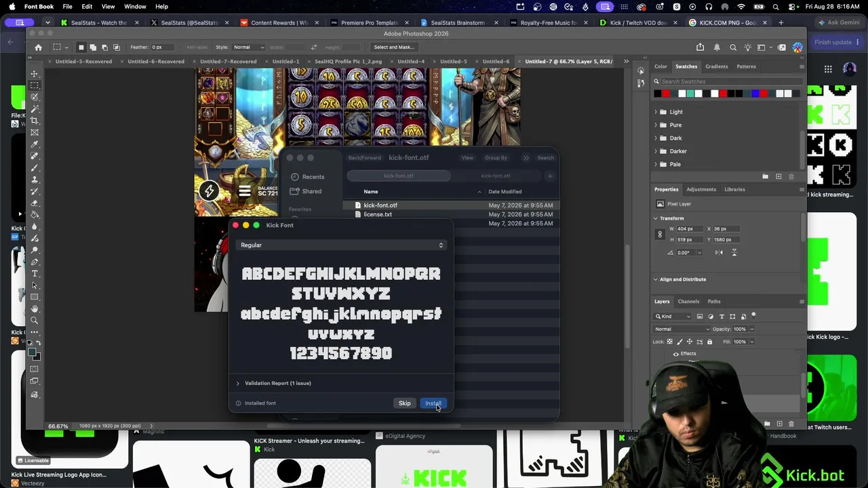868x488 pixels.
Task: Pick the teal green swatch
Action: tap(690, 94)
